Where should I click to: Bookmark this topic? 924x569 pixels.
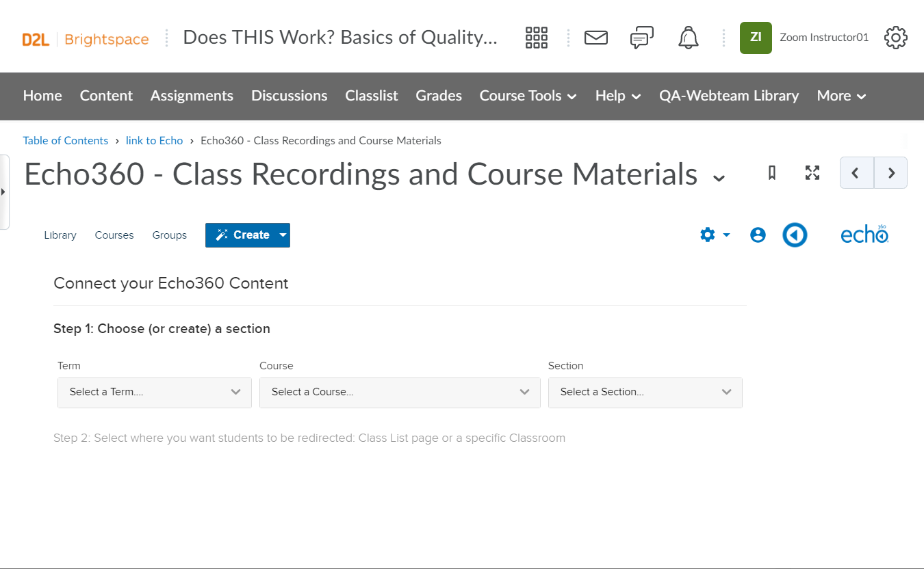tap(772, 173)
